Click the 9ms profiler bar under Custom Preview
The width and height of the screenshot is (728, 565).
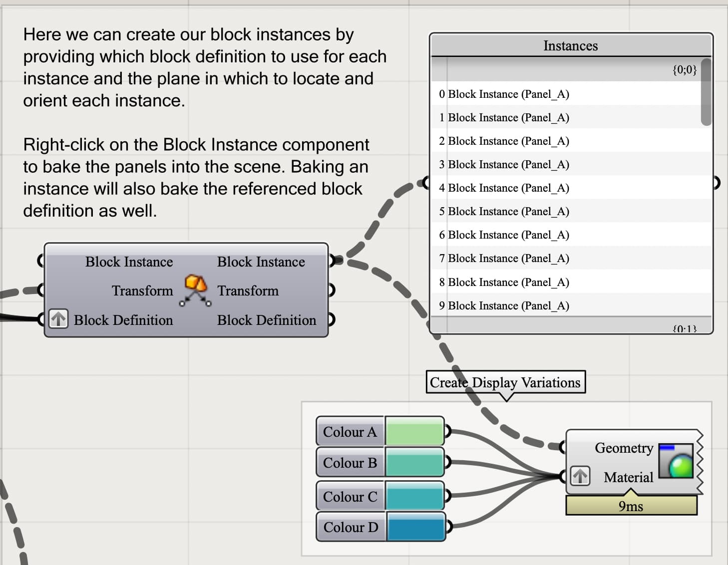click(x=631, y=506)
